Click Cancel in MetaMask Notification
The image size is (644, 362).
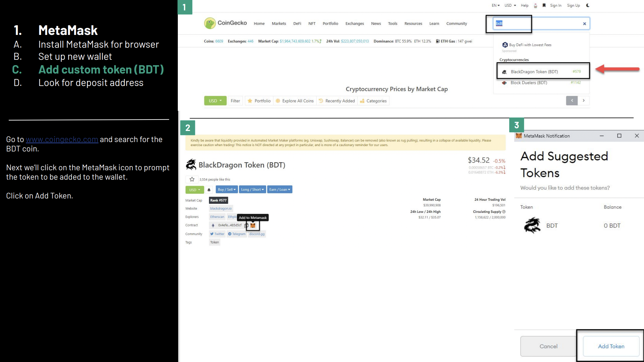(x=548, y=346)
